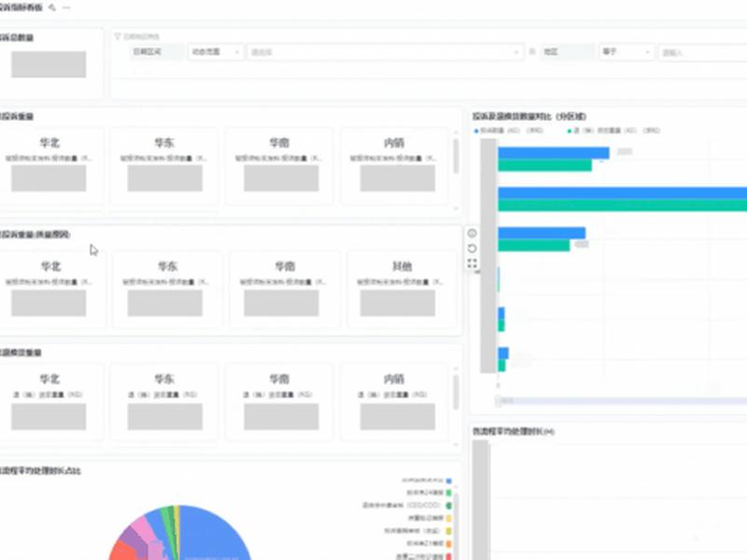Select the 华北 card in the top 投诉重量 row
The width and height of the screenshot is (747, 560).
click(x=49, y=166)
